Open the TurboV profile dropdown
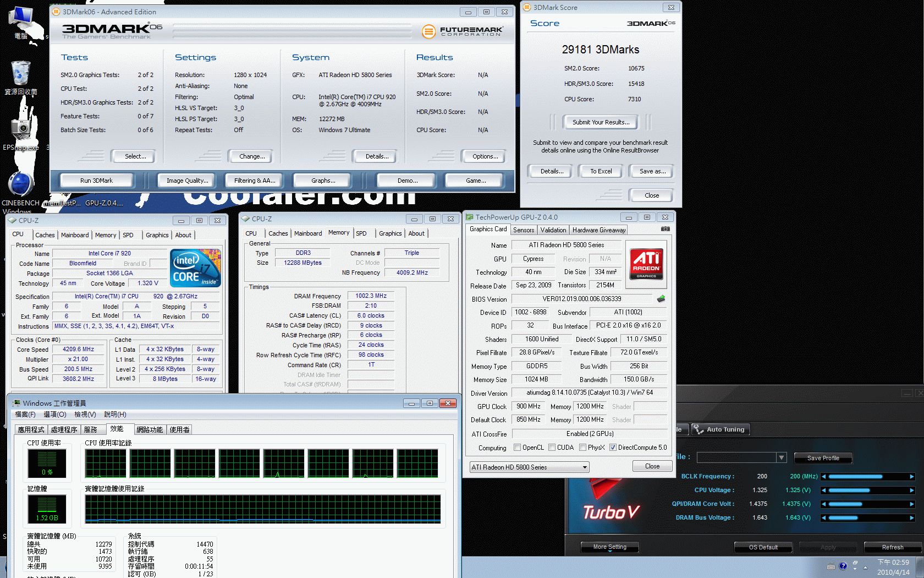Viewport: 924px width, 578px height. pos(781,457)
